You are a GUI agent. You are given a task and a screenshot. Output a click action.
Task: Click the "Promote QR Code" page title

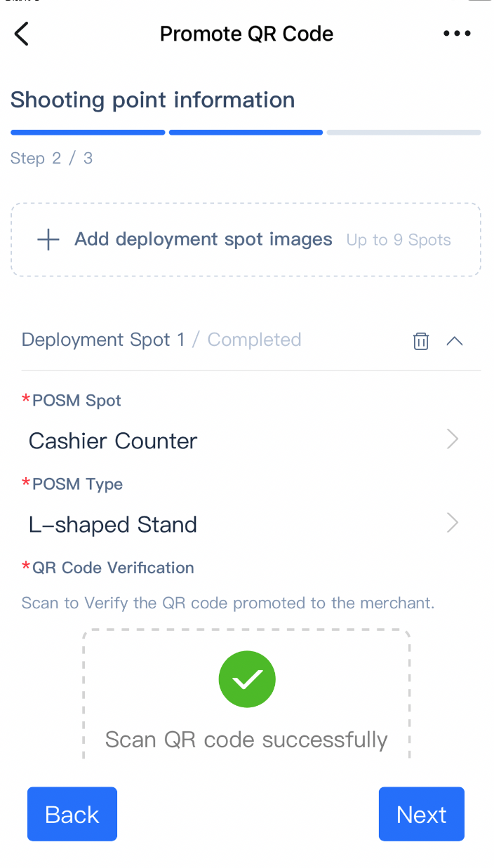coord(246,34)
